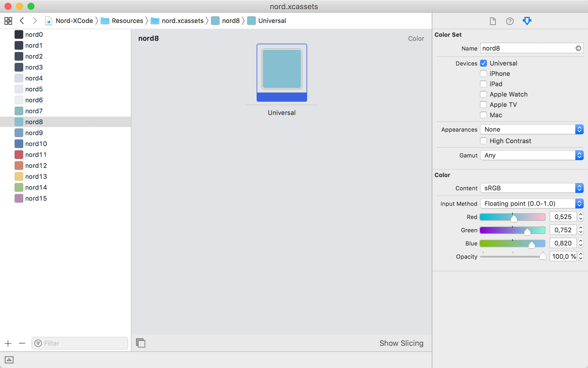The width and height of the screenshot is (588, 368).
Task: Enable the iPhone device checkbox
Action: pos(483,74)
